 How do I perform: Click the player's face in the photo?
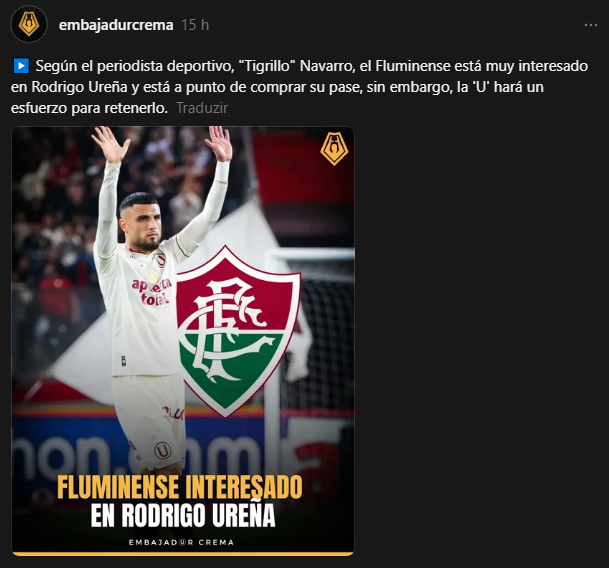(x=144, y=225)
